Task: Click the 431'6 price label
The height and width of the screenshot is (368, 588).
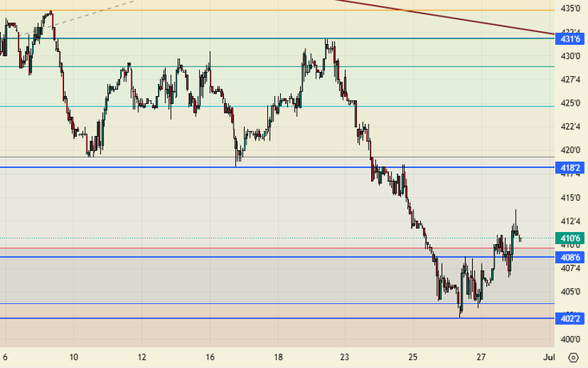Action: 571,39
